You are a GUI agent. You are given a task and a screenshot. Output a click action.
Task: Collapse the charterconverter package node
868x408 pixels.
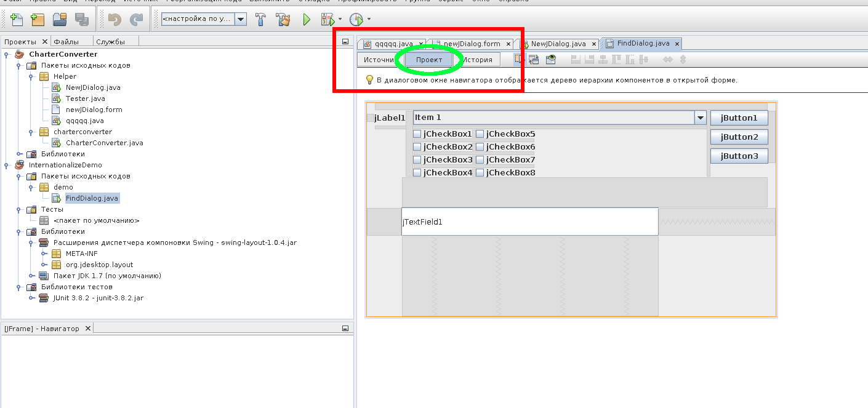tap(31, 132)
